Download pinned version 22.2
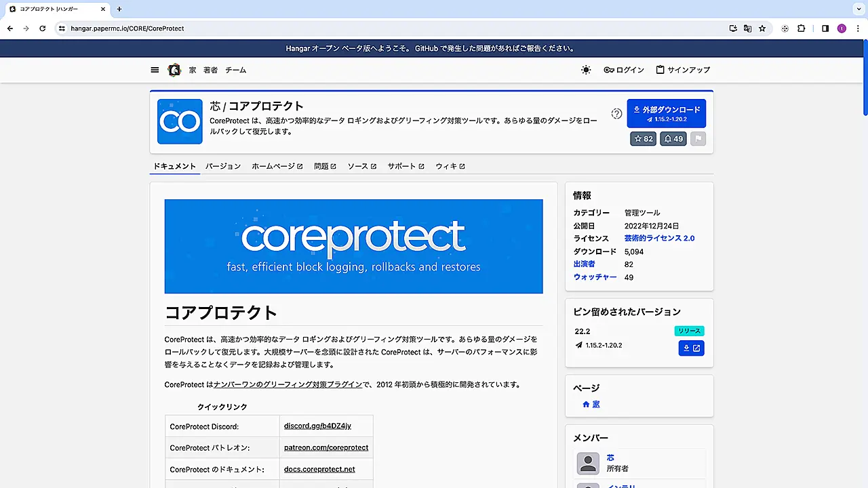868x488 pixels. 691,348
